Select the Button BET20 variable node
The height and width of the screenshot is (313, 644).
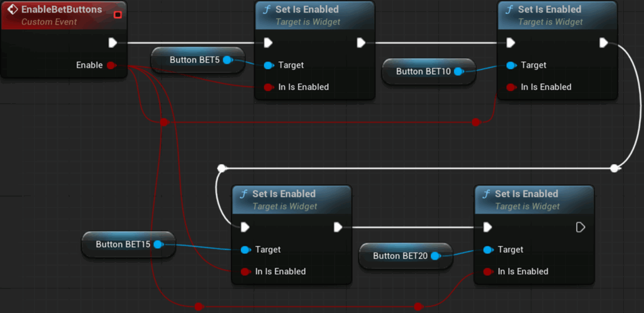pos(399,256)
